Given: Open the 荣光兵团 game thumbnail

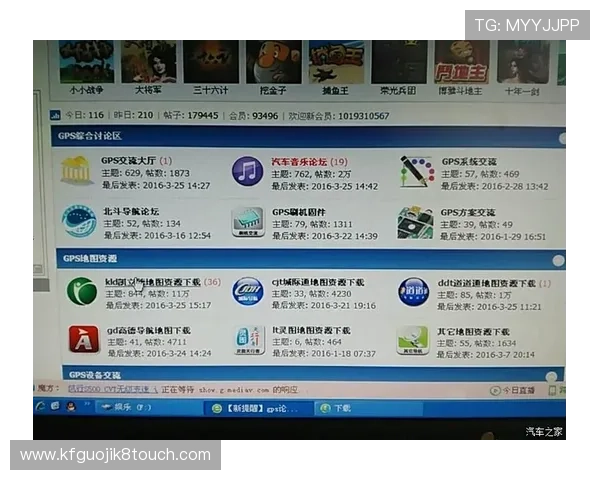Looking at the screenshot, I should click(x=399, y=62).
